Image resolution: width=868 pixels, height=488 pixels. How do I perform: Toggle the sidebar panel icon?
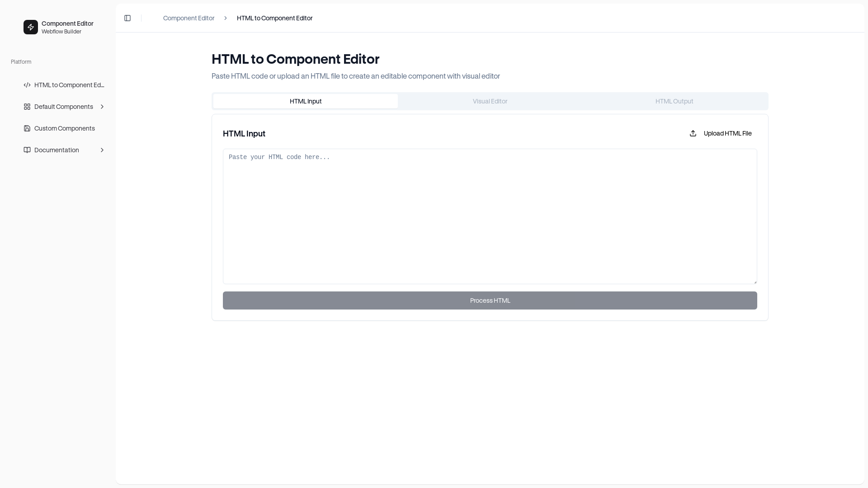coord(127,18)
